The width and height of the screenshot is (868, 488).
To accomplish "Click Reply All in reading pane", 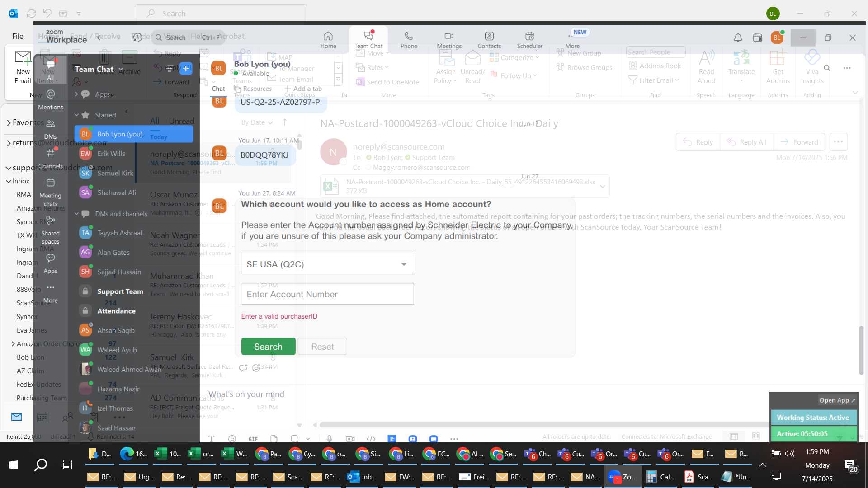I will [746, 142].
